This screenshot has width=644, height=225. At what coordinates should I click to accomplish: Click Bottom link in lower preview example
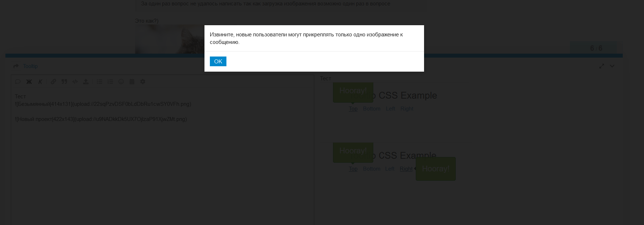pyautogui.click(x=371, y=169)
